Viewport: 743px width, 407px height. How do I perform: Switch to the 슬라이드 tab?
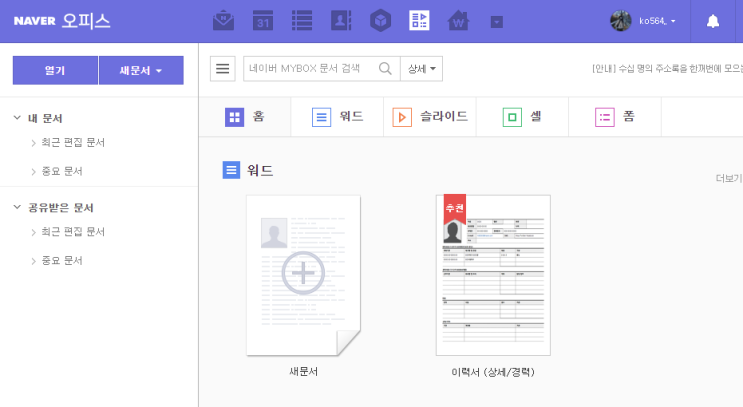click(430, 117)
